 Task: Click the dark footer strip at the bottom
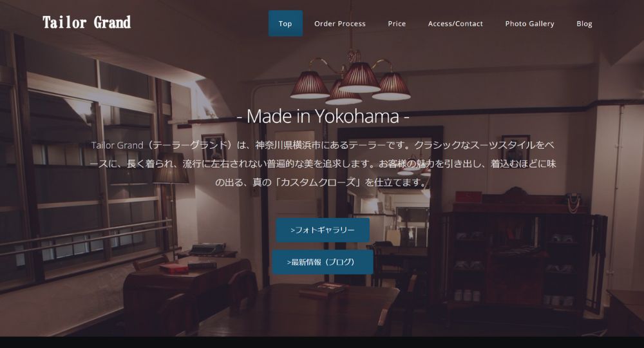[322, 342]
